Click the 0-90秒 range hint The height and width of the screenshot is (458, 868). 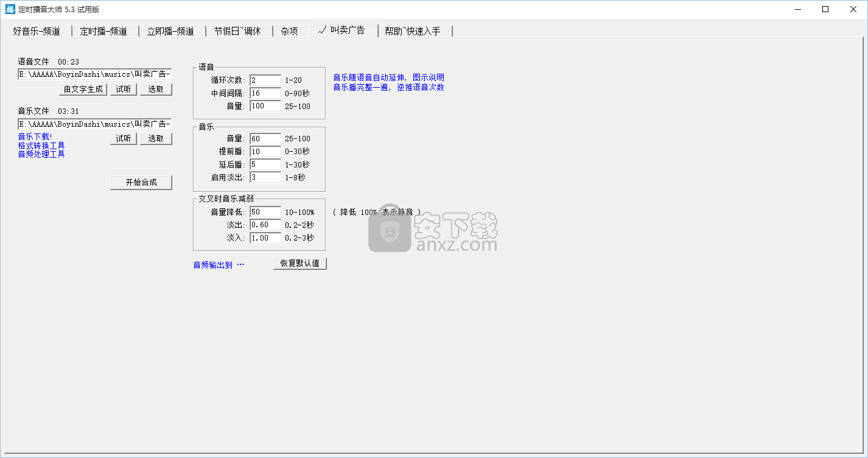pyautogui.click(x=297, y=94)
